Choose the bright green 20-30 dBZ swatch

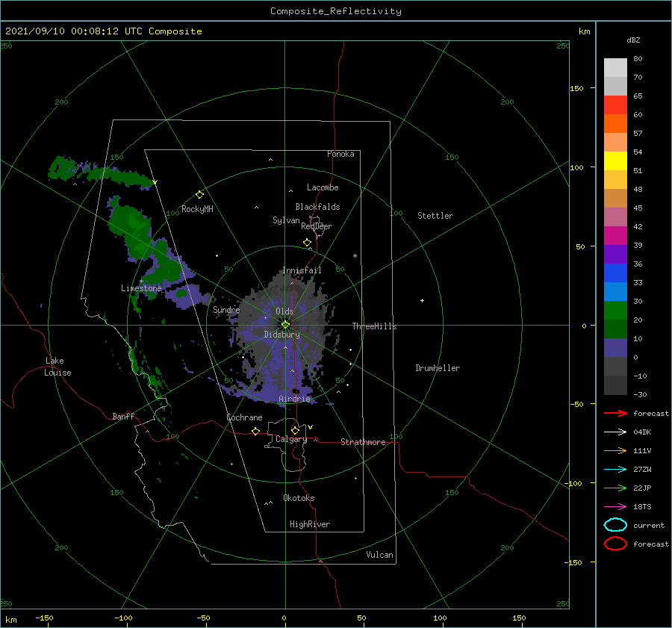pos(615,311)
